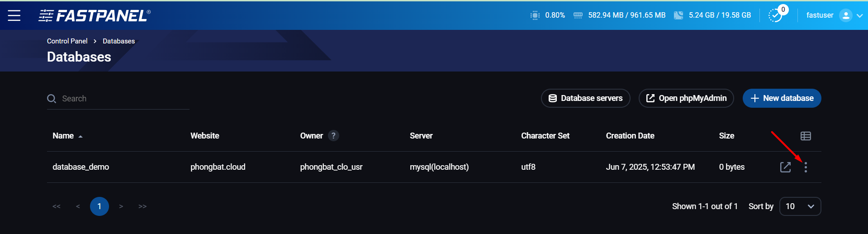
Task: Open the Database servers page
Action: pyautogui.click(x=585, y=98)
